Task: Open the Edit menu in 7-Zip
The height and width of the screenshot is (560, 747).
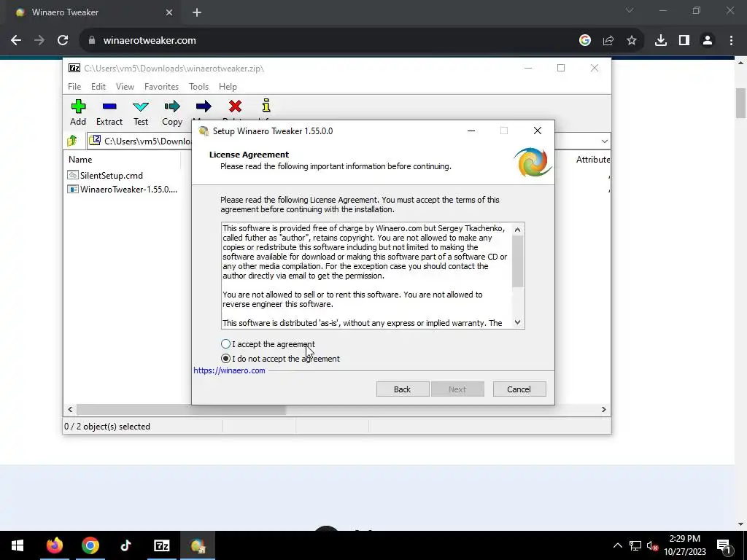Action: coord(98,87)
